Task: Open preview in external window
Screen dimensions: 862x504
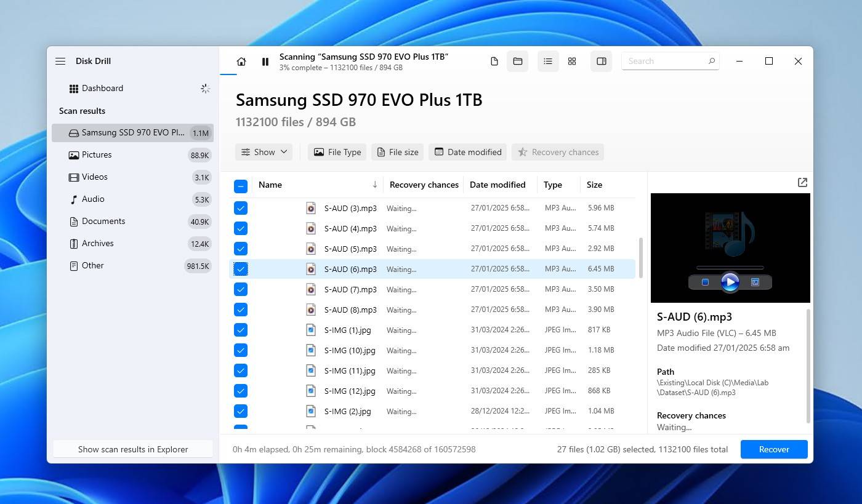Action: click(x=802, y=182)
